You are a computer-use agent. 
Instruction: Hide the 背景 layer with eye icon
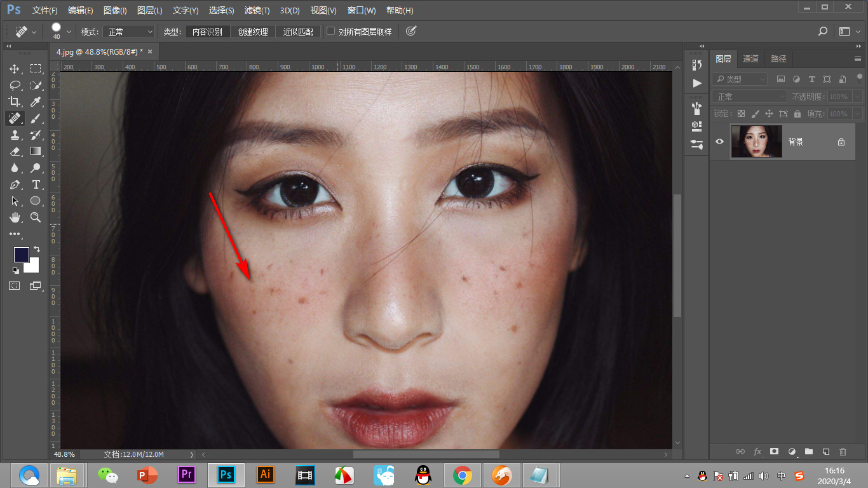click(719, 142)
